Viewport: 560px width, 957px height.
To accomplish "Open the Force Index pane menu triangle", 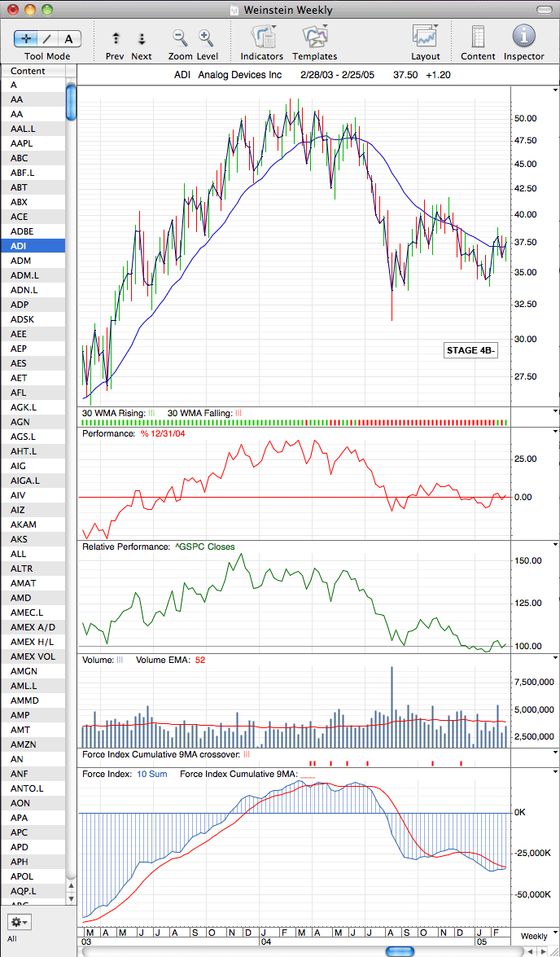I will coord(554,771).
